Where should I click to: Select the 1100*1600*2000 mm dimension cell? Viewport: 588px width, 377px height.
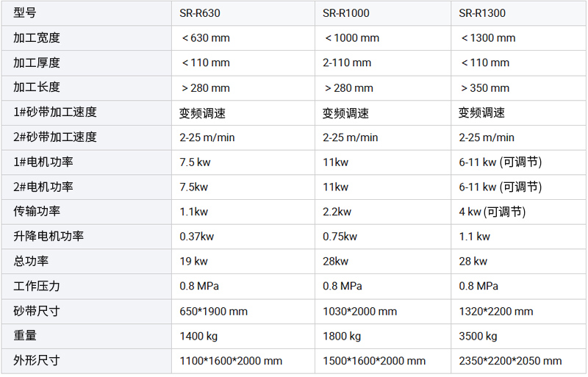[243, 361]
